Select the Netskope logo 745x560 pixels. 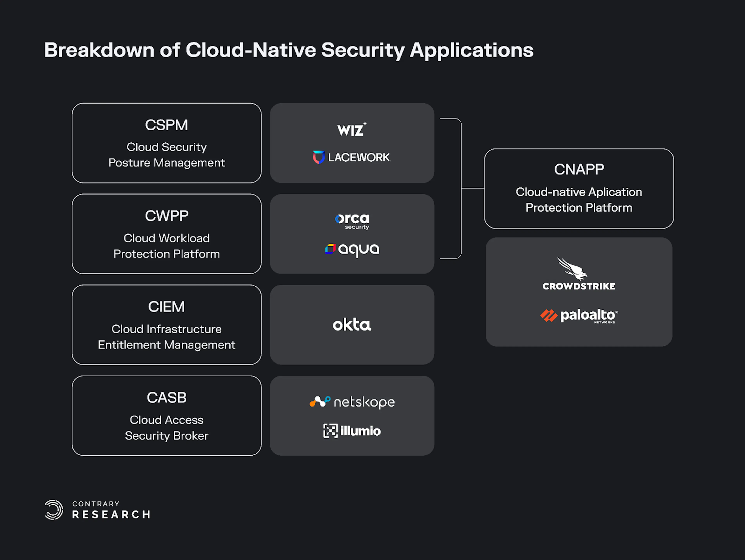352,402
